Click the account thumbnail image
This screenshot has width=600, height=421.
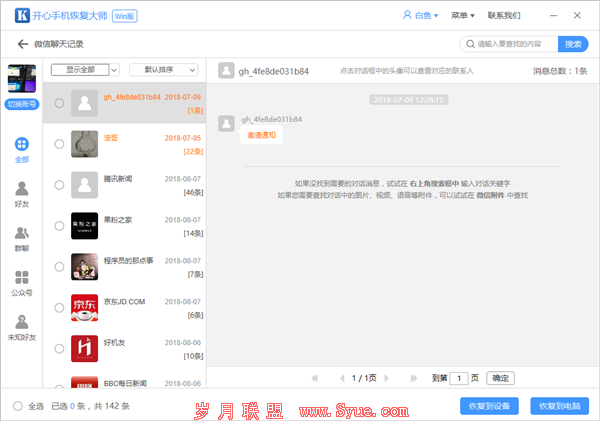pyautogui.click(x=22, y=78)
